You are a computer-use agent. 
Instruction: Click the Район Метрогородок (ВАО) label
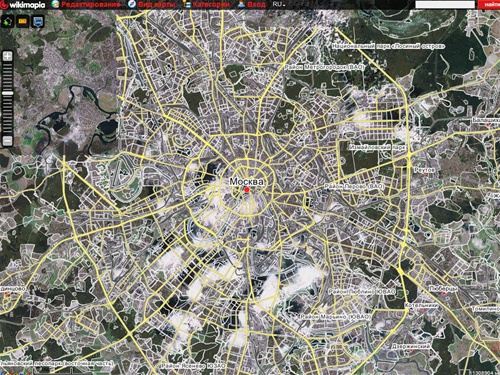pyautogui.click(x=324, y=67)
